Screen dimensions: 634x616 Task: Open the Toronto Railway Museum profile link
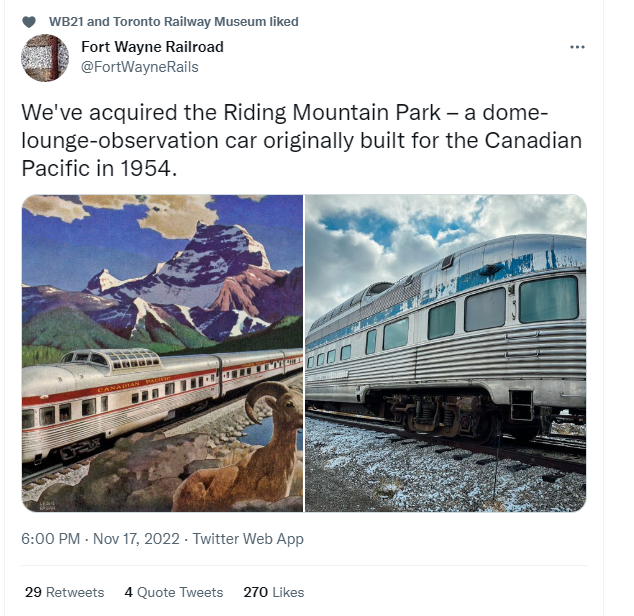(187, 22)
